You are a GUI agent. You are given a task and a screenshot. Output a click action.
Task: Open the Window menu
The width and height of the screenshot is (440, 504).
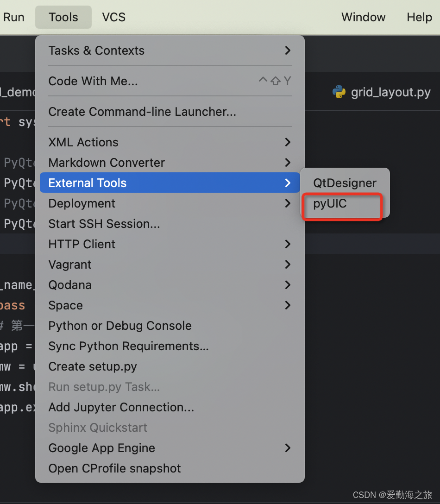coord(363,17)
